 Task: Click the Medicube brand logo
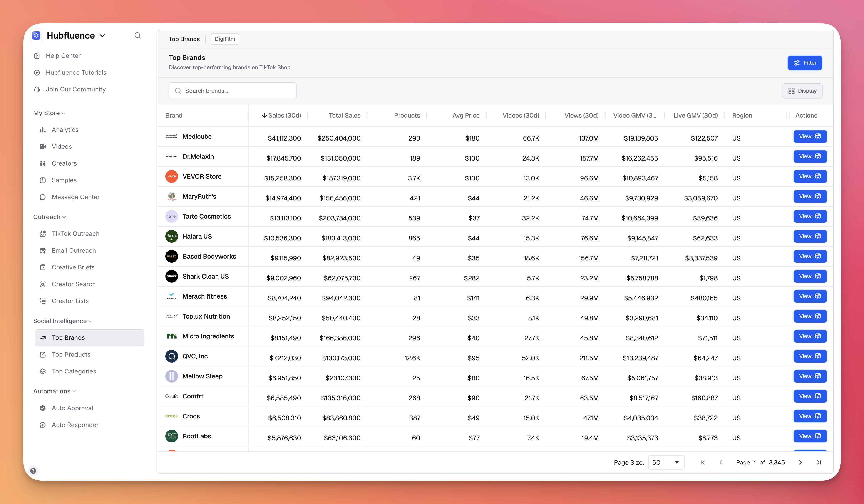point(171,136)
